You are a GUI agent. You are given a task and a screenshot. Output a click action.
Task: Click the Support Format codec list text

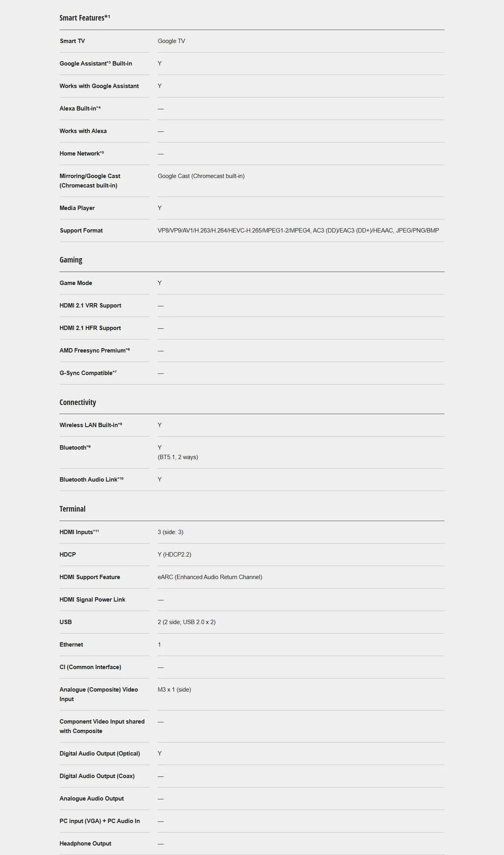point(298,231)
